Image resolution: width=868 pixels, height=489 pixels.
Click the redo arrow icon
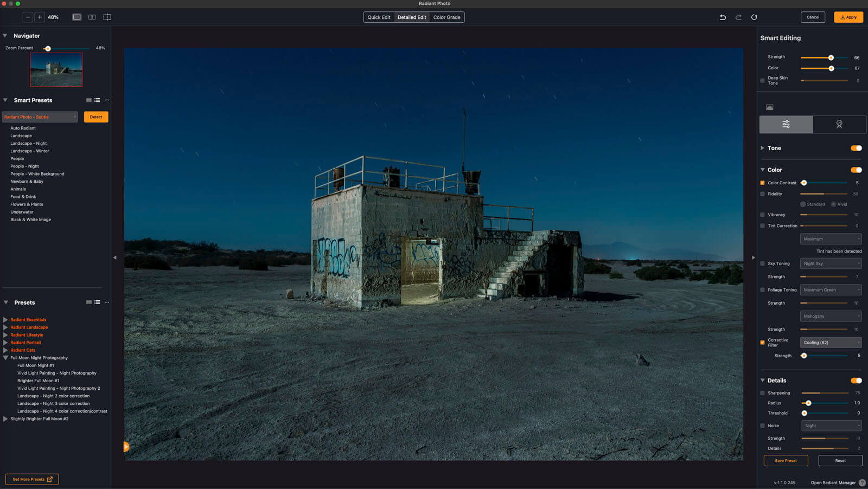[x=738, y=17]
